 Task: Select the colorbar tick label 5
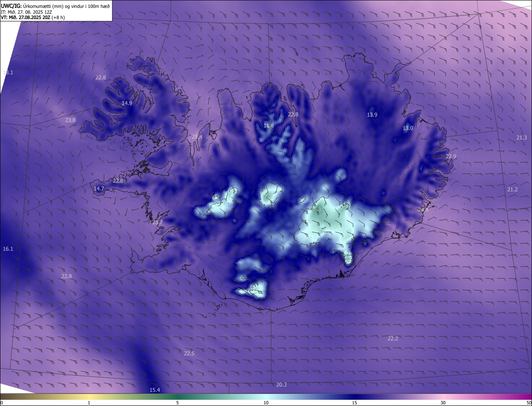(x=177, y=403)
